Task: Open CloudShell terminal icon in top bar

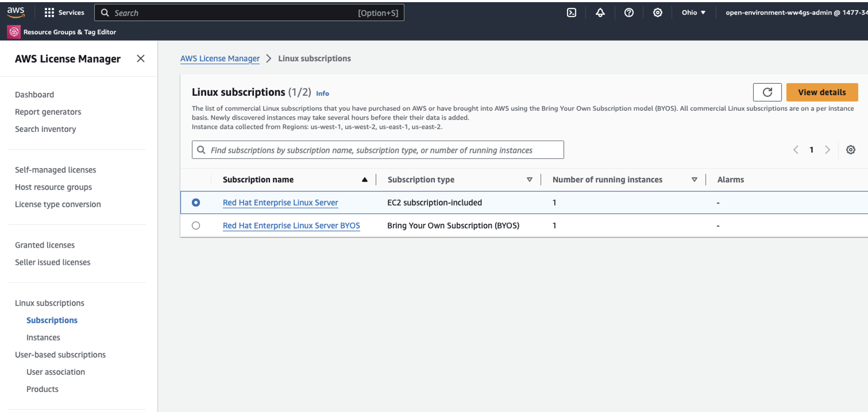Action: (x=571, y=12)
